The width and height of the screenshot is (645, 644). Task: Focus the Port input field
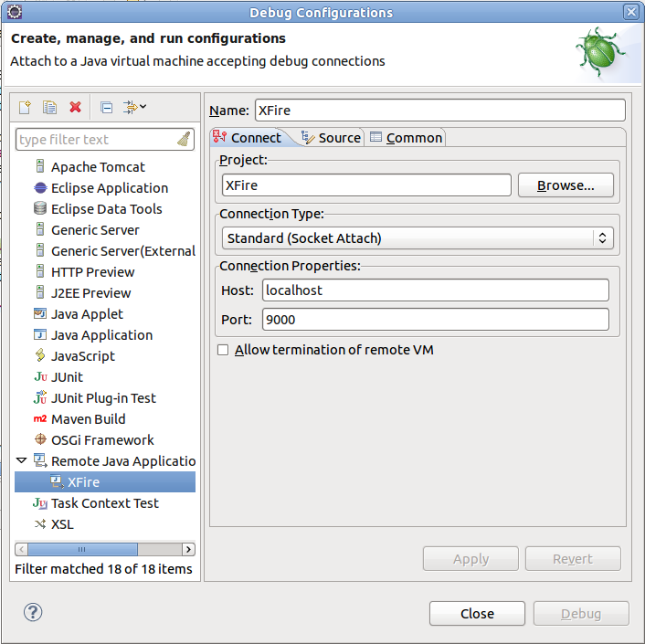tap(436, 320)
